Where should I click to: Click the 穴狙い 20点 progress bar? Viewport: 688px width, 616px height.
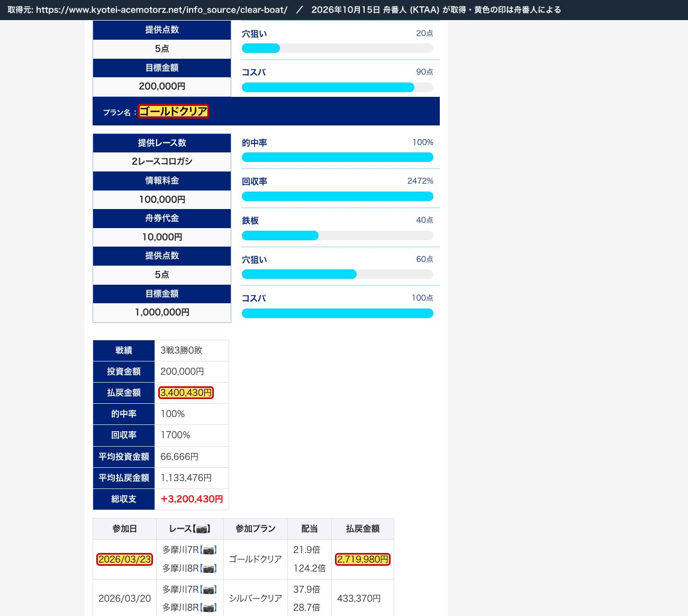coord(338,48)
